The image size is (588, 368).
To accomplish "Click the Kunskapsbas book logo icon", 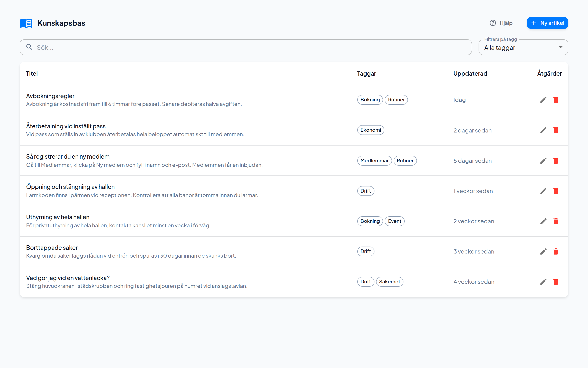I will pyautogui.click(x=26, y=23).
